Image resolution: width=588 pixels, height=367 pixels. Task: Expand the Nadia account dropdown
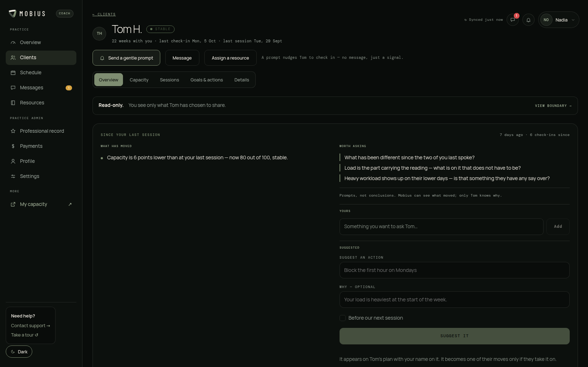[559, 20]
